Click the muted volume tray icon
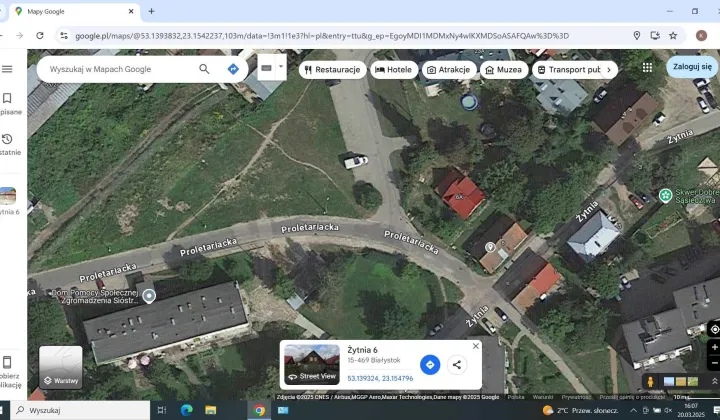 (x=668, y=410)
